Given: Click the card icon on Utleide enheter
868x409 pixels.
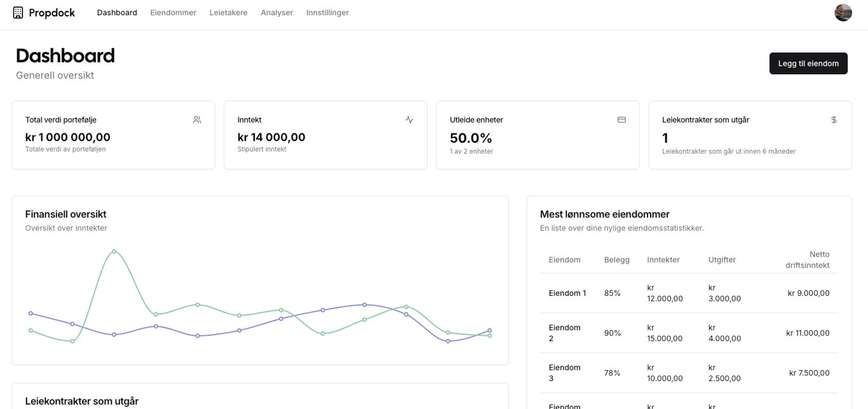Looking at the screenshot, I should (x=621, y=119).
